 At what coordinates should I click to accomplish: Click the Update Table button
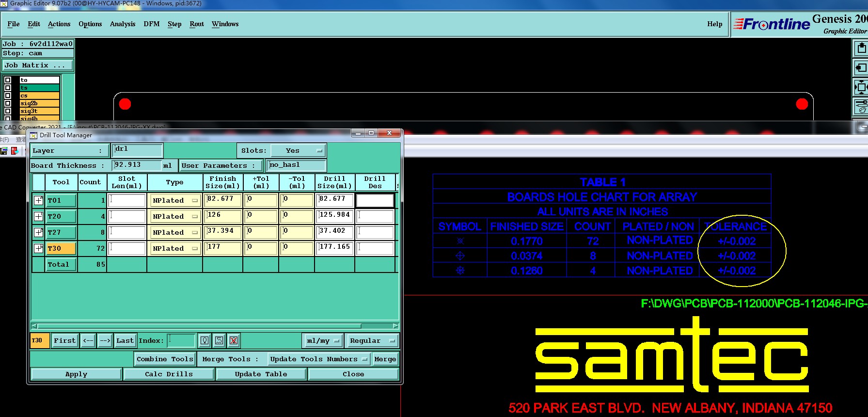(x=261, y=374)
